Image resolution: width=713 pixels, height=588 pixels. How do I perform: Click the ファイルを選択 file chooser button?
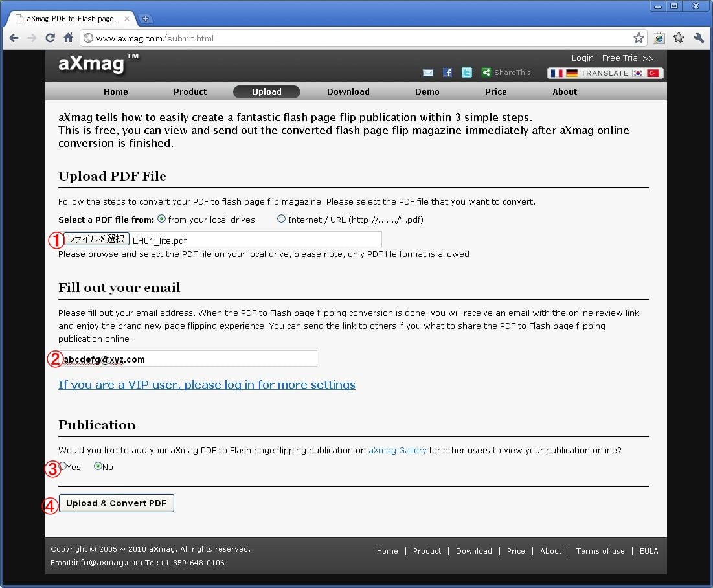[x=96, y=240]
